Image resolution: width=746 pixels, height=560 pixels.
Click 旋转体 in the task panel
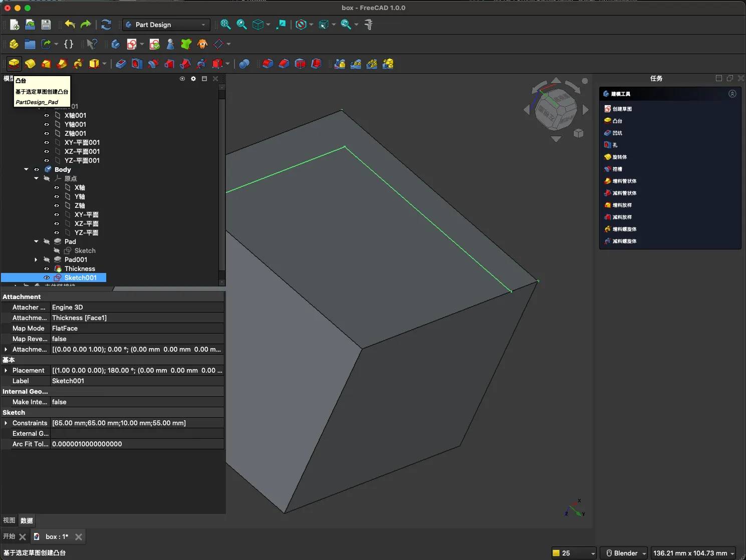point(619,157)
